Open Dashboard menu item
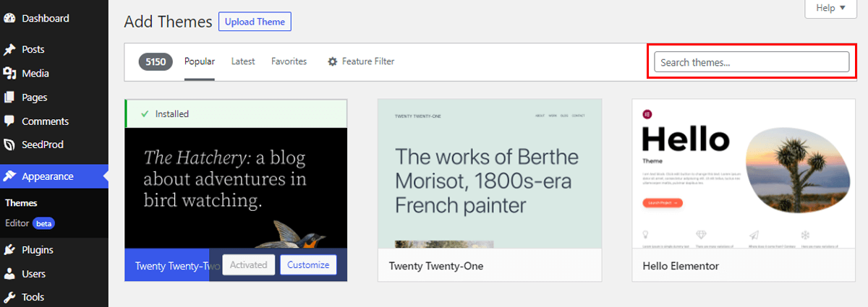The height and width of the screenshot is (307, 868). (x=54, y=19)
